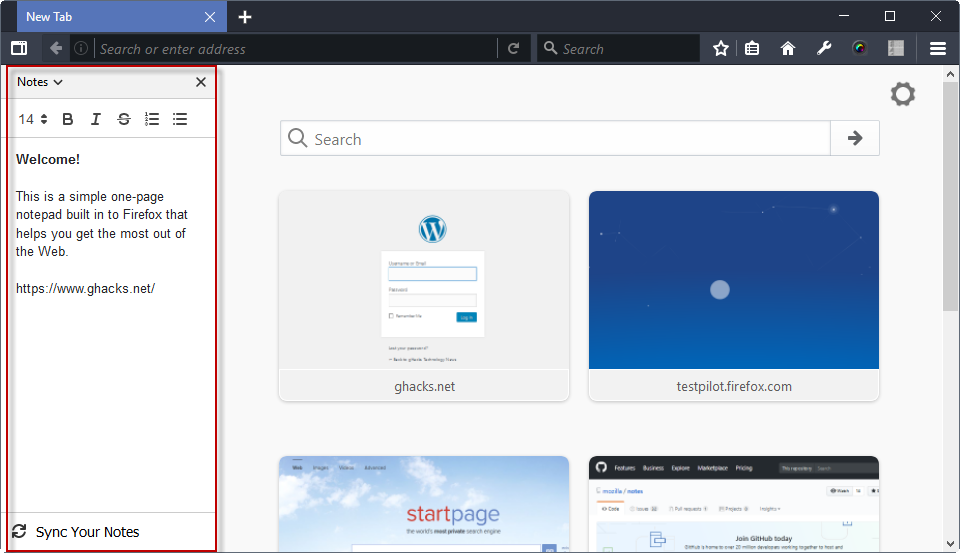Image resolution: width=960 pixels, height=553 pixels.
Task: Submit the new tab search arrow
Action: [x=855, y=138]
